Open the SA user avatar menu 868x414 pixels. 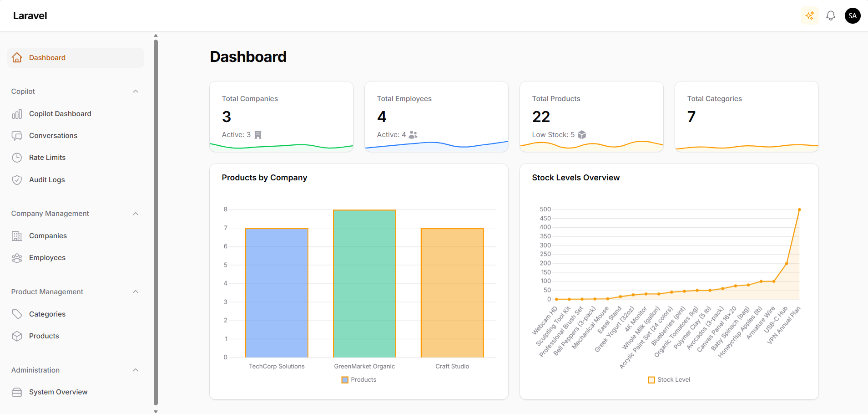click(x=853, y=16)
